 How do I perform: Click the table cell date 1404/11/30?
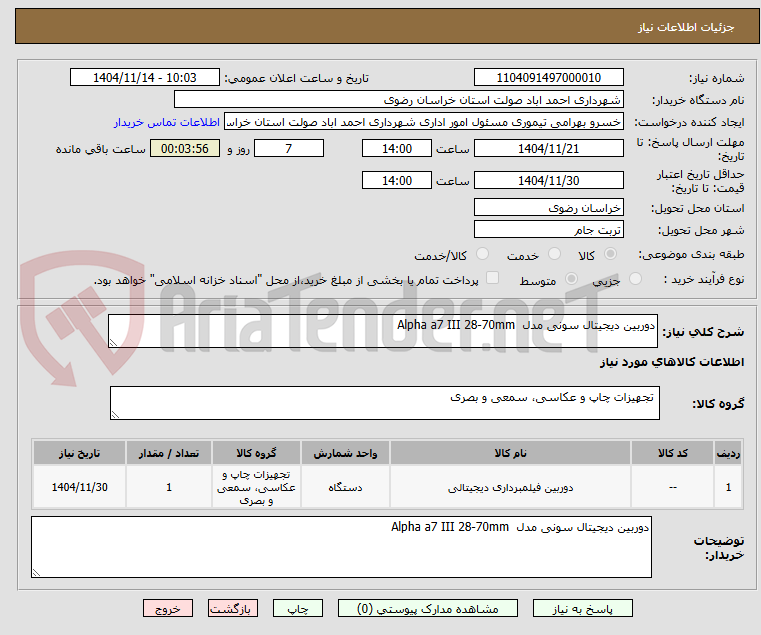80,487
